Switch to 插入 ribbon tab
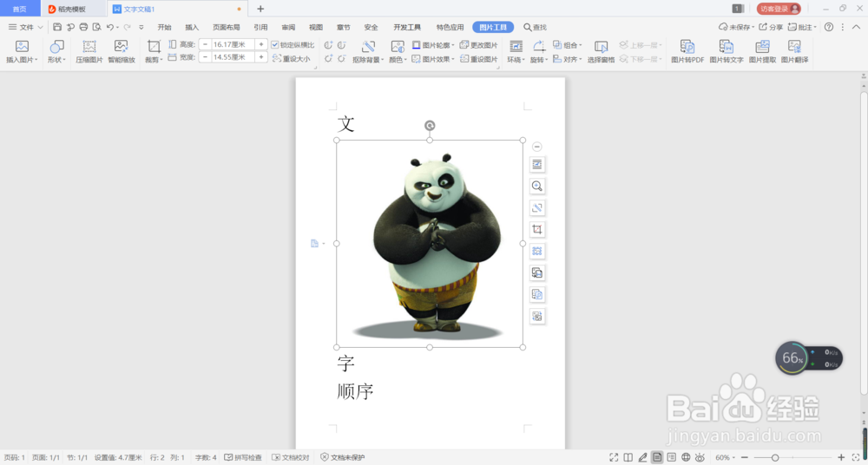 tap(192, 27)
